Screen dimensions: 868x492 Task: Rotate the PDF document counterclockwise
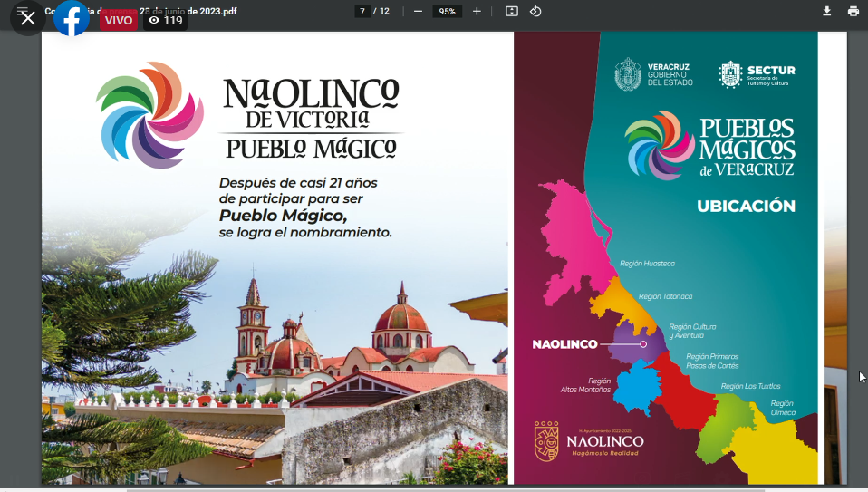pos(535,11)
